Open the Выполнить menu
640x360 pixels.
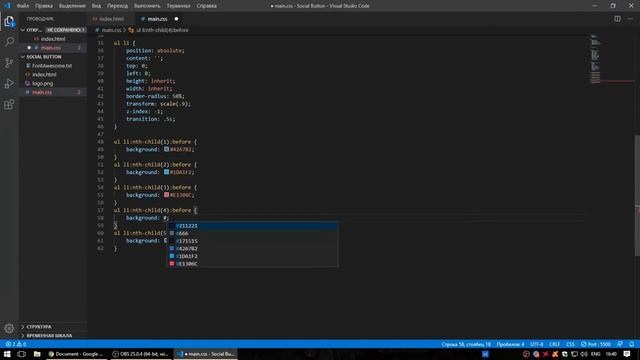[x=147, y=6]
